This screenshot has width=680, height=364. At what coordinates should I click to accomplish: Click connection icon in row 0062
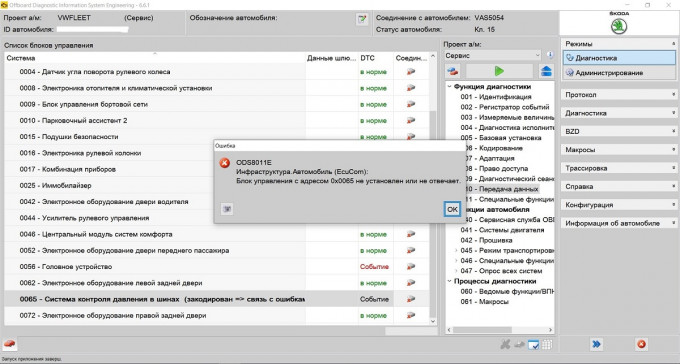411,283
